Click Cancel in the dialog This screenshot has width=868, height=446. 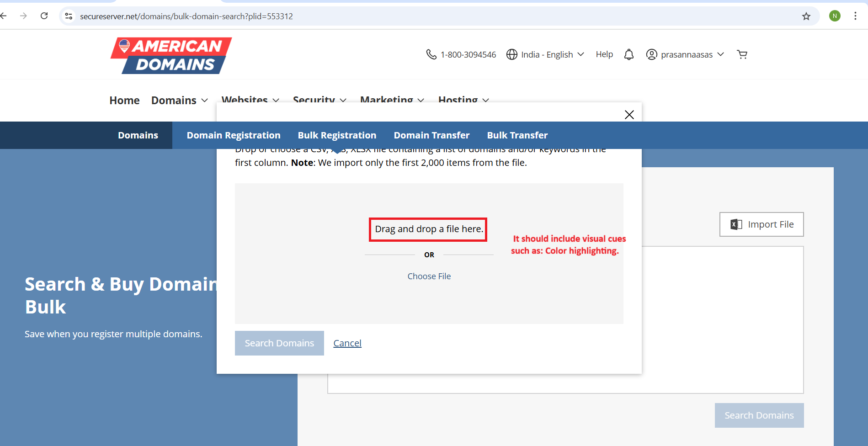(x=347, y=343)
